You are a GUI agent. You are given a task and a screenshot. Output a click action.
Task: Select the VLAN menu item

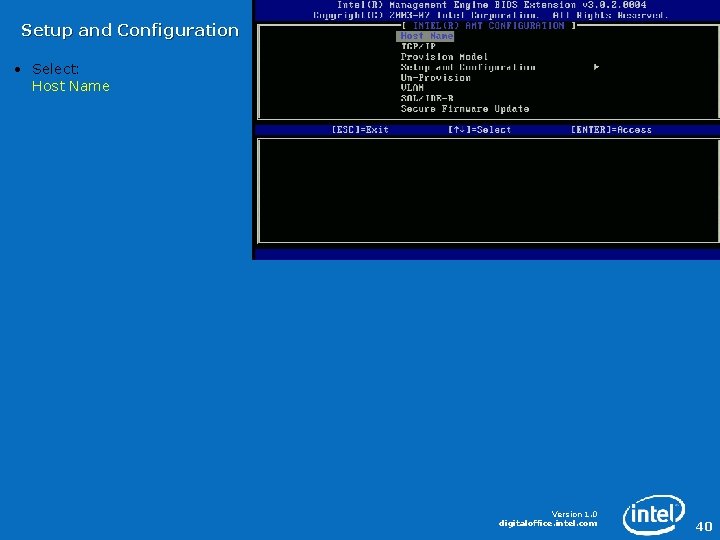pos(412,88)
